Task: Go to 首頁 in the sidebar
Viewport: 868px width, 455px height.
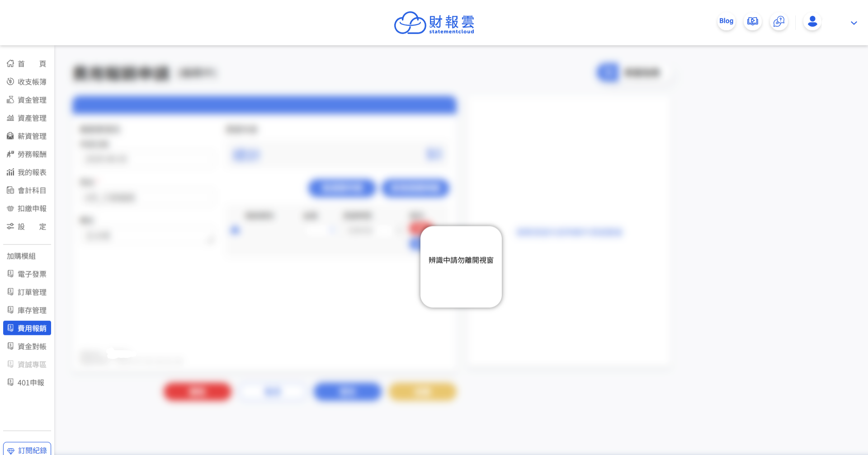Action: click(x=27, y=64)
